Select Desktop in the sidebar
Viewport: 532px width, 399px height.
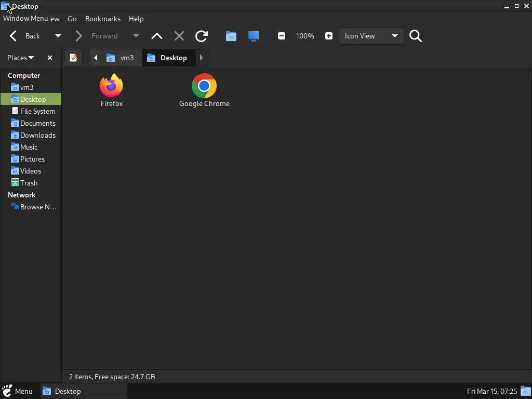(31, 99)
